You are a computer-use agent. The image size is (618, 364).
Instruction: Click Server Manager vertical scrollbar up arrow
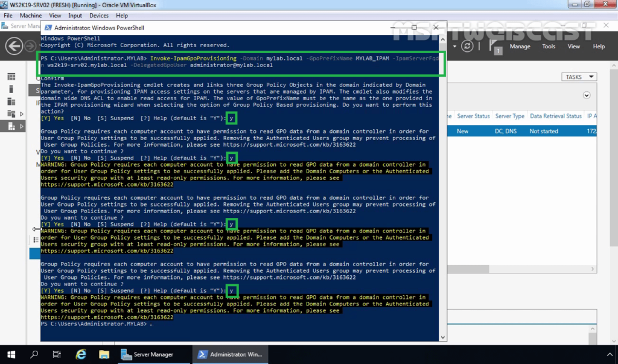pos(614,65)
